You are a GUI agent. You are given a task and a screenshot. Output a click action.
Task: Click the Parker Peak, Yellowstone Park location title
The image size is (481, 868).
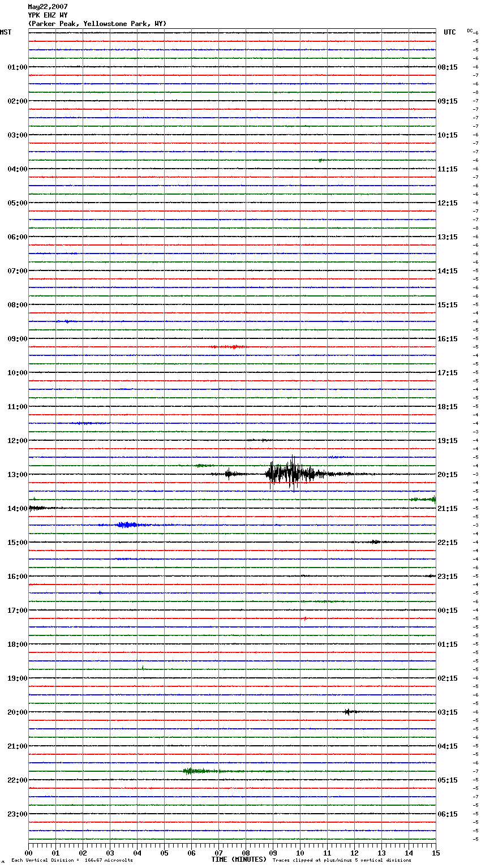click(97, 24)
